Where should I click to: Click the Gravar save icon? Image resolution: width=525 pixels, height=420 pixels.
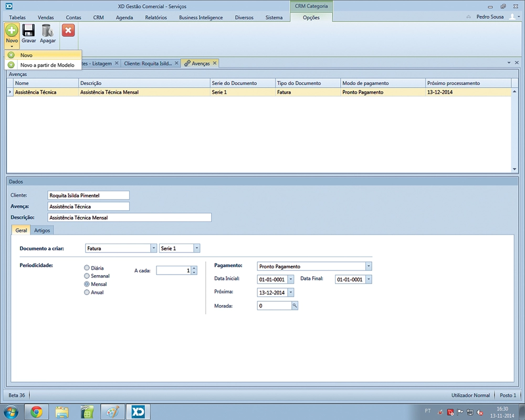click(x=28, y=31)
